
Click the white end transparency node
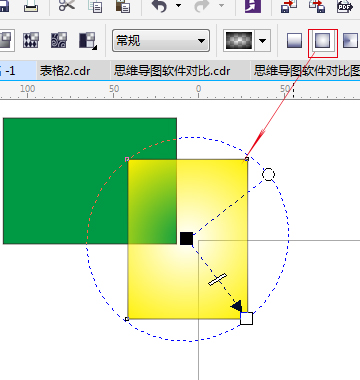(246, 318)
